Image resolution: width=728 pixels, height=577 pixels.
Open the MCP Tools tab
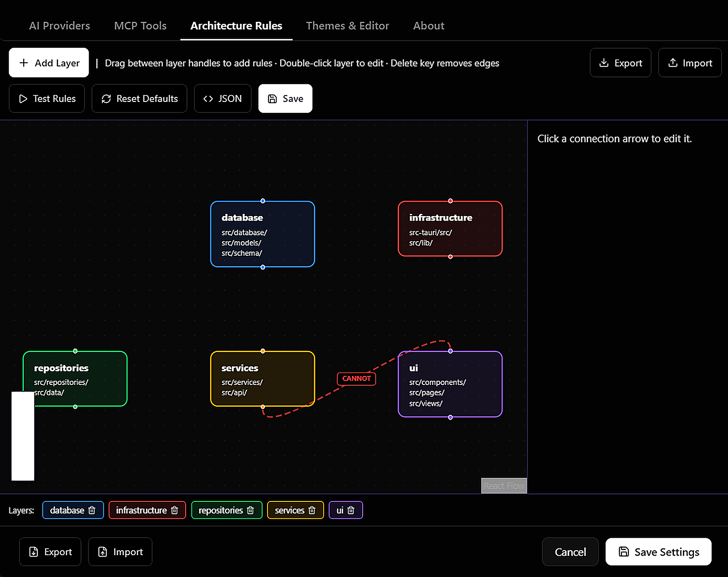click(x=140, y=25)
